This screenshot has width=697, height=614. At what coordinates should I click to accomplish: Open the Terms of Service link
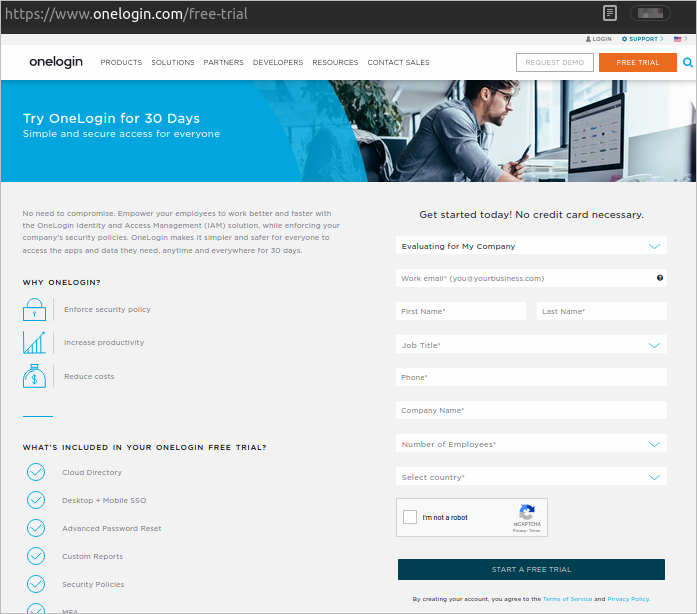click(567, 599)
